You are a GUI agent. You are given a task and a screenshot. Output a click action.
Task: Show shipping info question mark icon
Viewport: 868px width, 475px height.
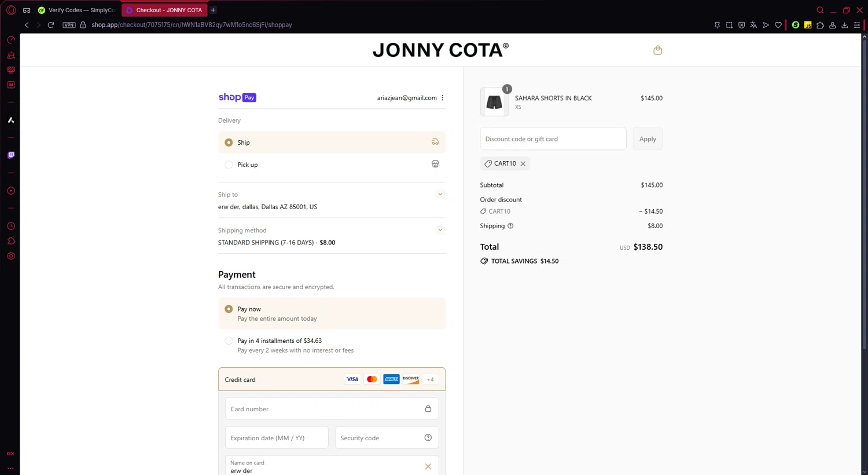tap(510, 226)
